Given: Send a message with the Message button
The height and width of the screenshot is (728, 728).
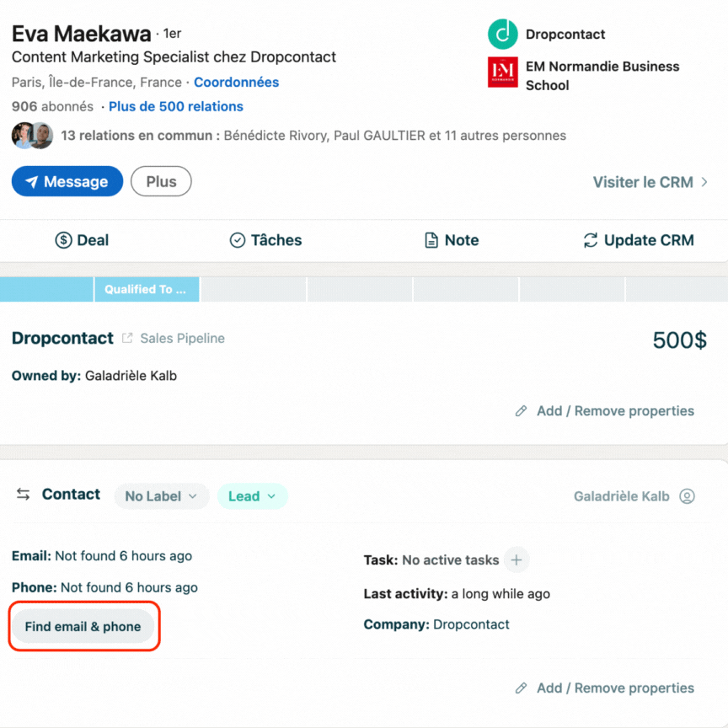Looking at the screenshot, I should (67, 181).
